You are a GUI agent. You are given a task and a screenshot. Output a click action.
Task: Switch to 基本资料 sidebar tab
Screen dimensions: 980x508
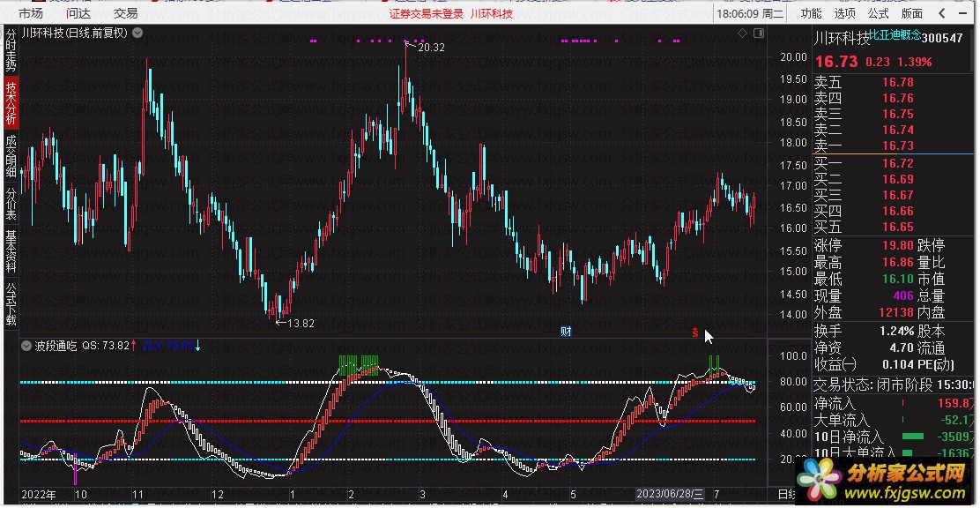click(11, 250)
